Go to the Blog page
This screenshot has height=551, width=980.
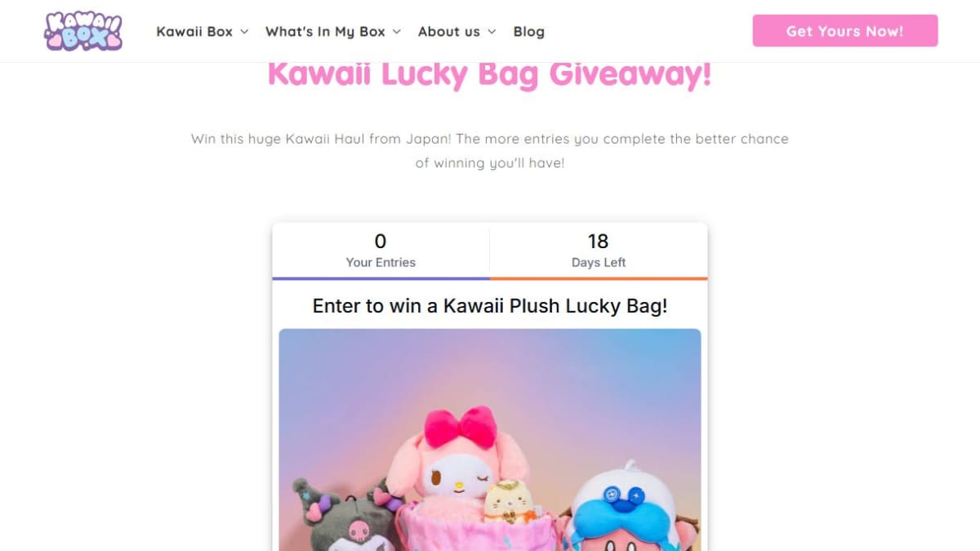point(528,32)
